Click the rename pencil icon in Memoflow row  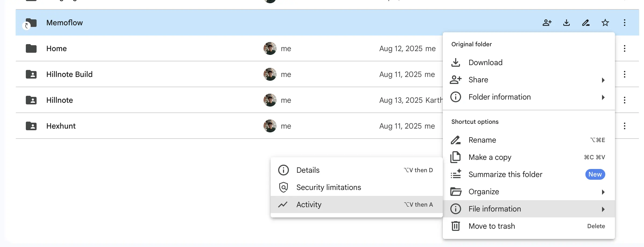[x=586, y=23]
